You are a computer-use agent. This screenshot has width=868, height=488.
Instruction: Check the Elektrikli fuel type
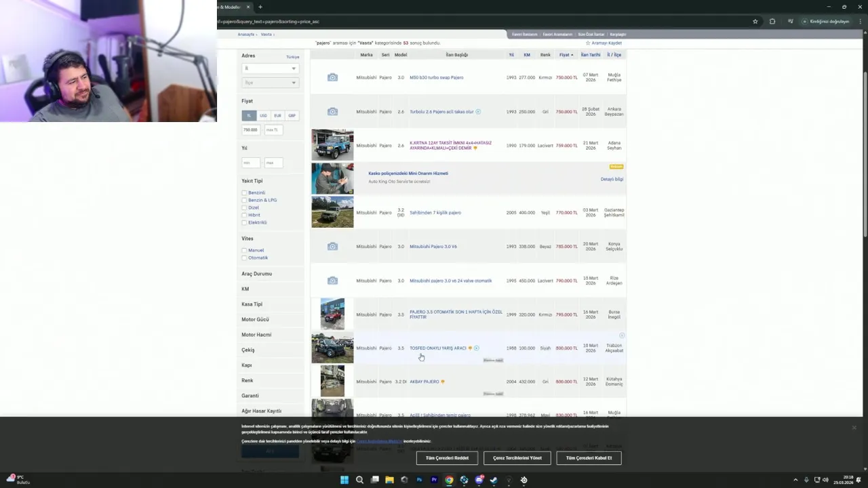coord(244,222)
